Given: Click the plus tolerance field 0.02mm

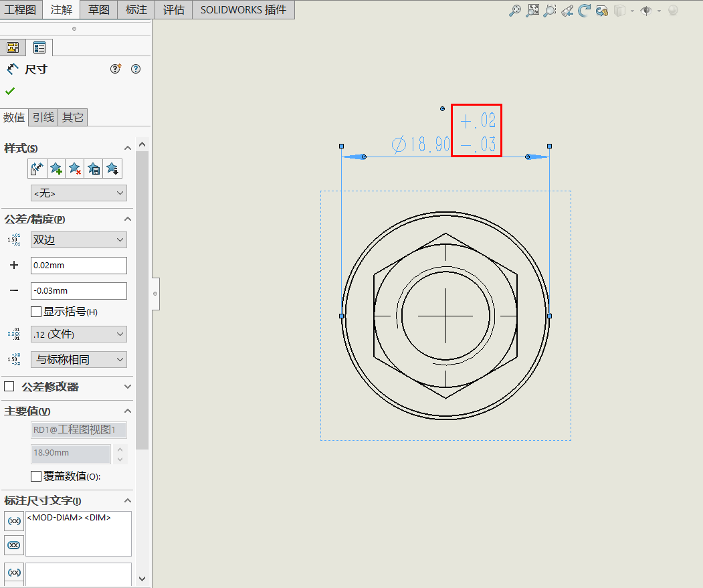Looking at the screenshot, I should (78, 265).
